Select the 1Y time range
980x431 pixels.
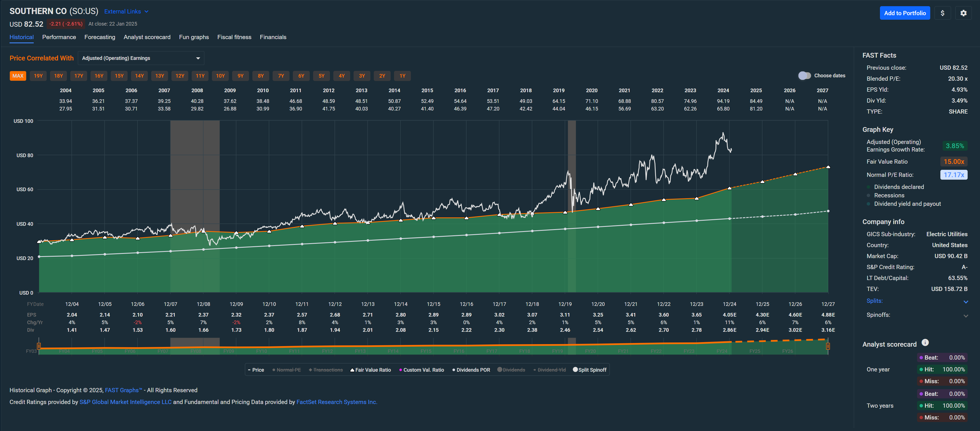pyautogui.click(x=402, y=76)
